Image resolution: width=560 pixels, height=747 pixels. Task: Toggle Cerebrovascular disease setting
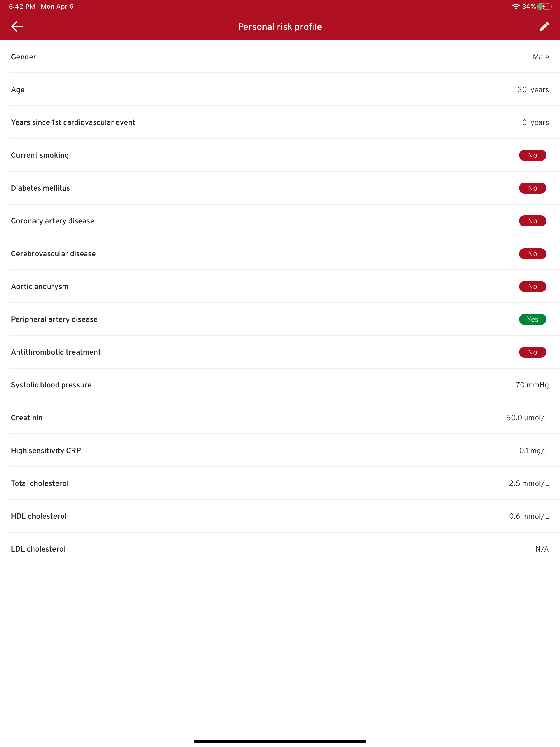[533, 253]
